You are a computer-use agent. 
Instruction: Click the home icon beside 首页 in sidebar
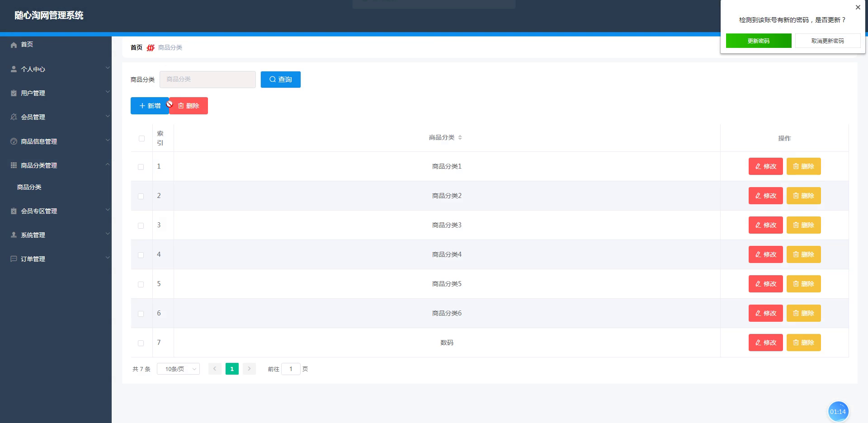coord(14,45)
